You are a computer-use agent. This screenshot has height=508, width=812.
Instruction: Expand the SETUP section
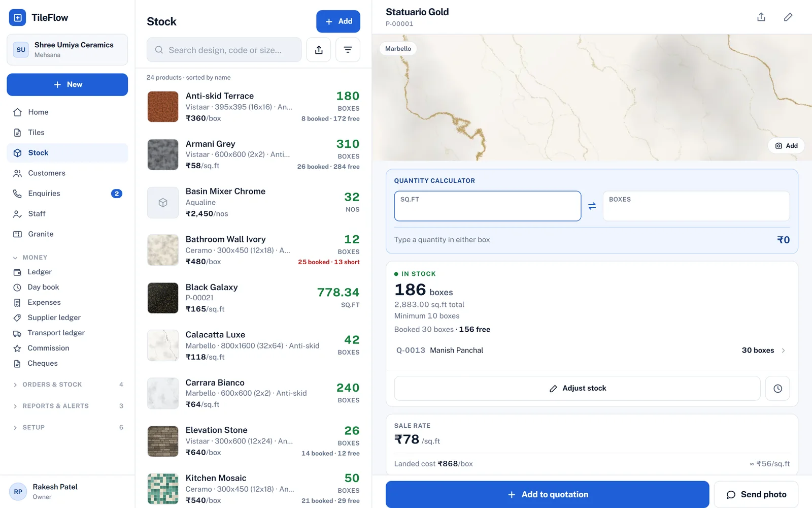click(x=67, y=427)
